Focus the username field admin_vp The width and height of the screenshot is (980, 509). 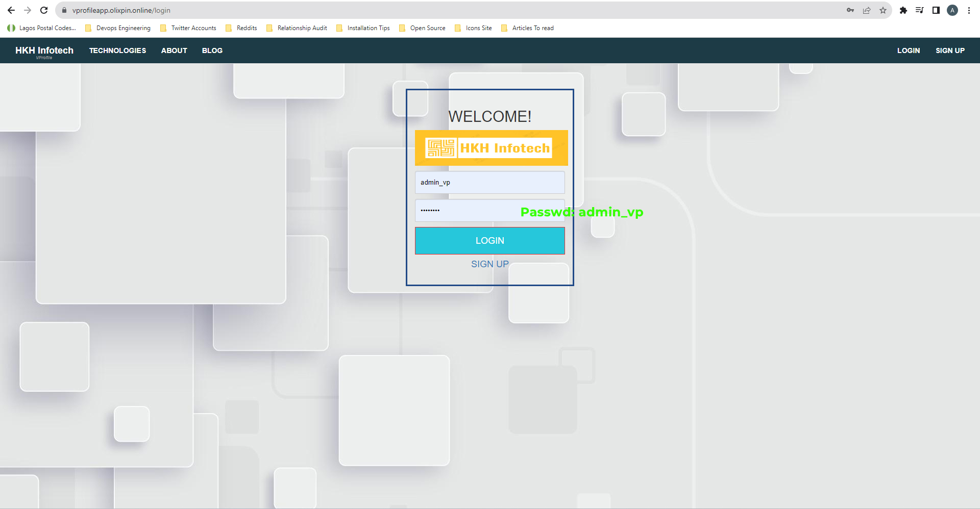pos(490,183)
